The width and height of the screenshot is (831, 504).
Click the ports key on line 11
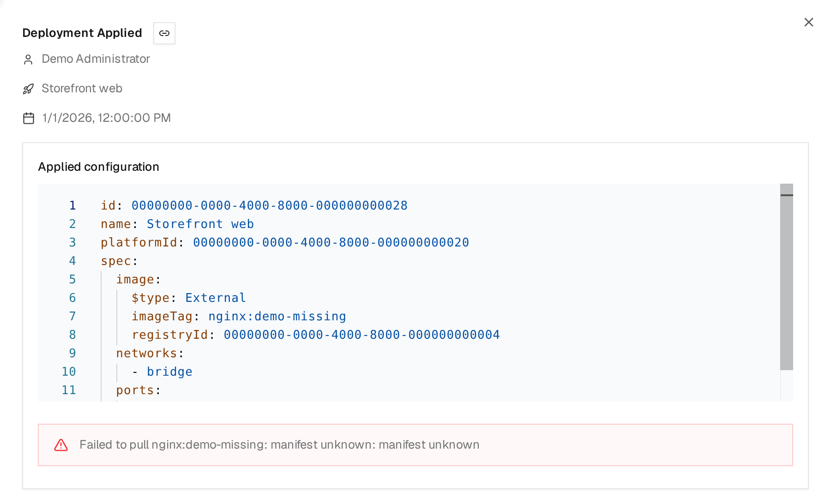click(135, 390)
